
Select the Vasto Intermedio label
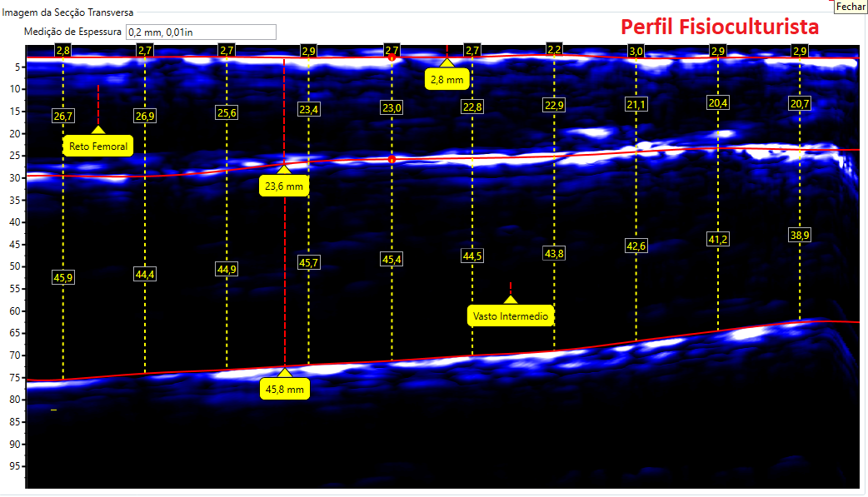[x=511, y=316]
